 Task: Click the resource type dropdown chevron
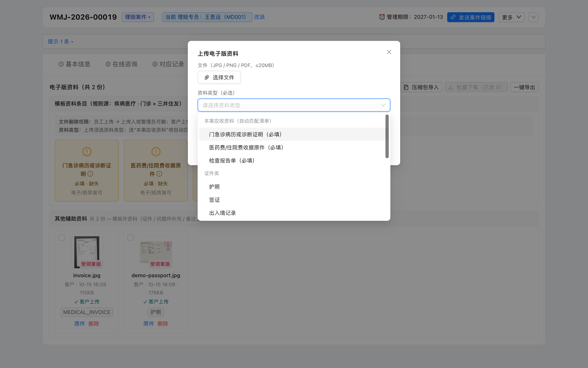click(383, 105)
